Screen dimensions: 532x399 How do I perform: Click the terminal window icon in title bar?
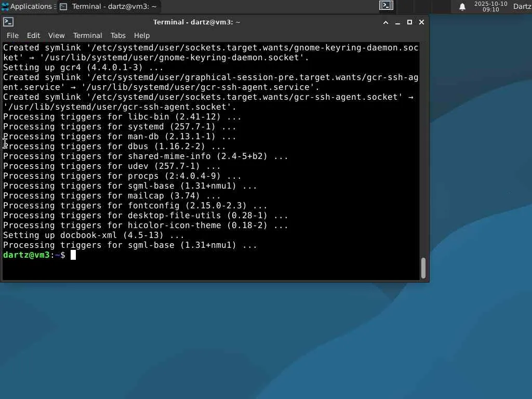coord(8,22)
